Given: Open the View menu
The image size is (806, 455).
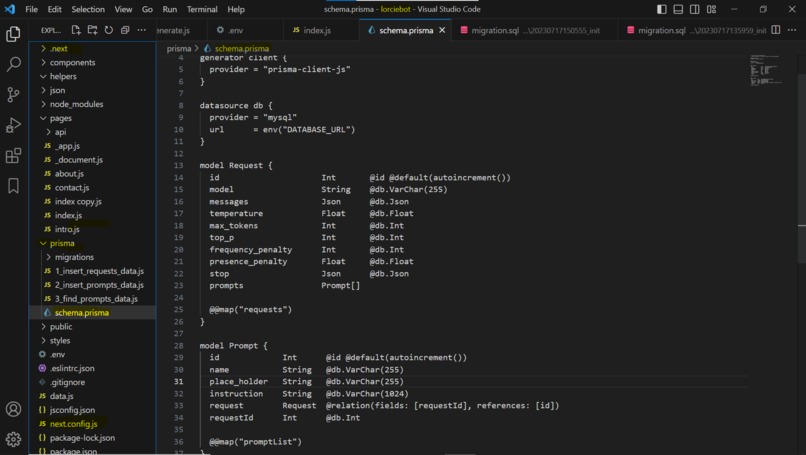Looking at the screenshot, I should coord(123,9).
